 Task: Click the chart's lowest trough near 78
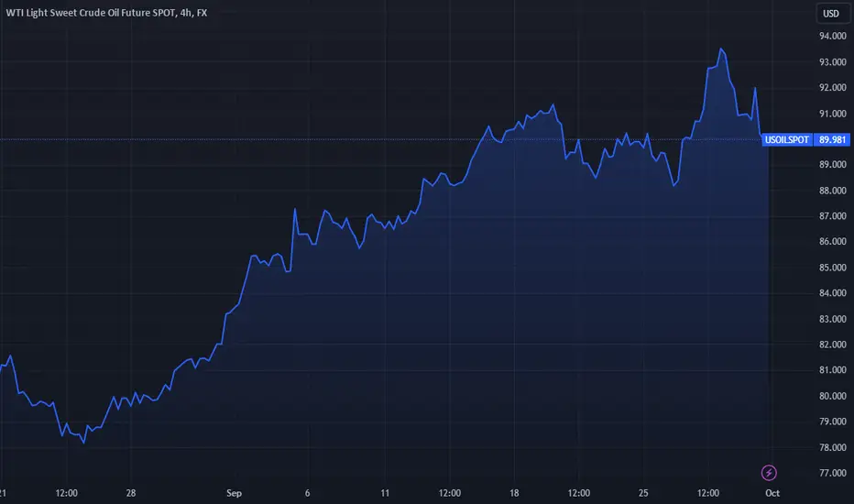[83, 443]
